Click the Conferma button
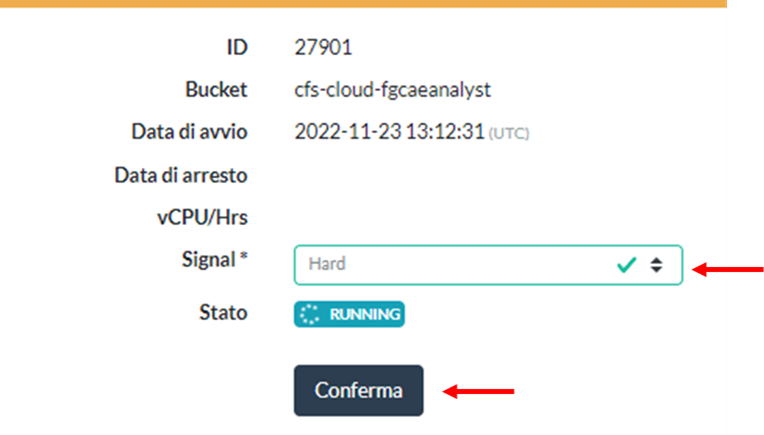The width and height of the screenshot is (764, 435). click(x=359, y=390)
